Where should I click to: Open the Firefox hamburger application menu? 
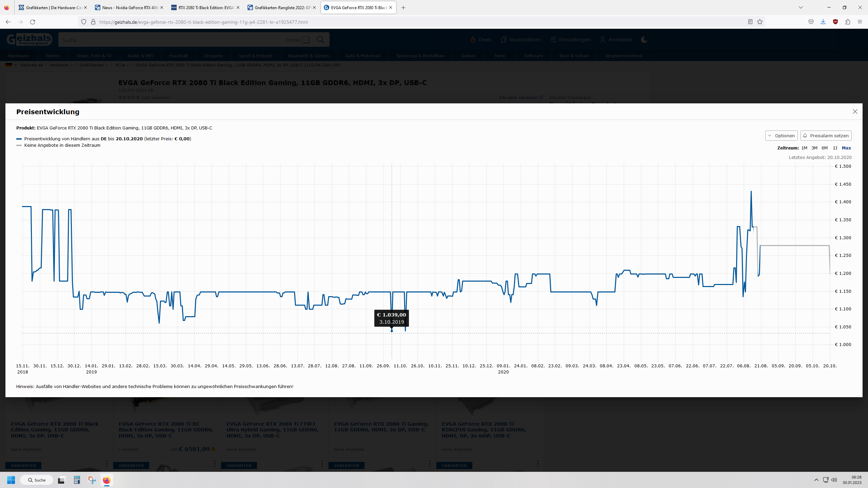pyautogui.click(x=860, y=22)
